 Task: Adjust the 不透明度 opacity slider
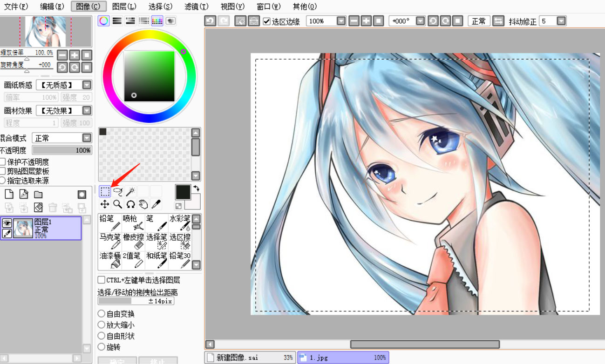pos(62,150)
